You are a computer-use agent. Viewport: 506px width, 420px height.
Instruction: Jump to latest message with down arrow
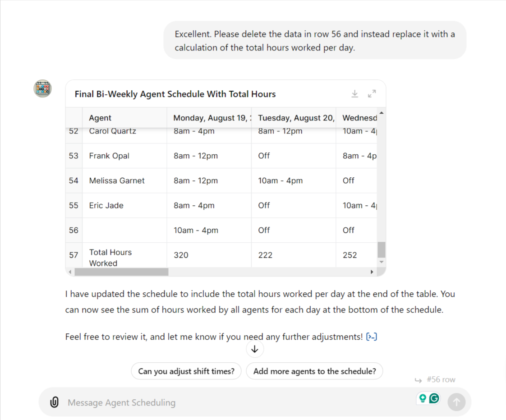click(x=255, y=349)
